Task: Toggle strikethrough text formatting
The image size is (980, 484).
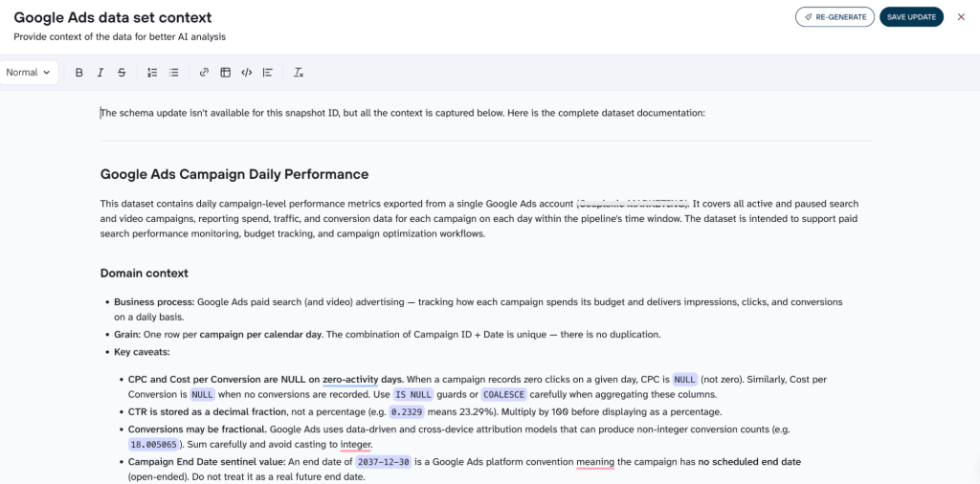Action: pos(122,73)
